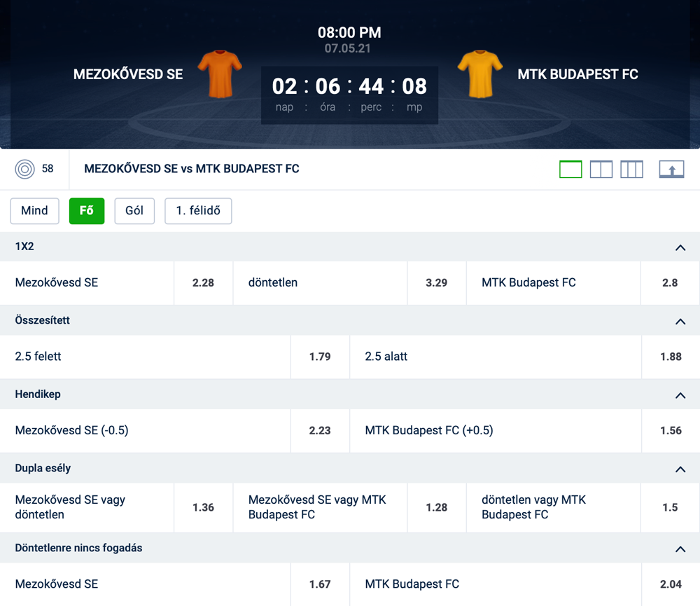
Task: Click the circular markets count icon beside 58
Action: tap(25, 169)
